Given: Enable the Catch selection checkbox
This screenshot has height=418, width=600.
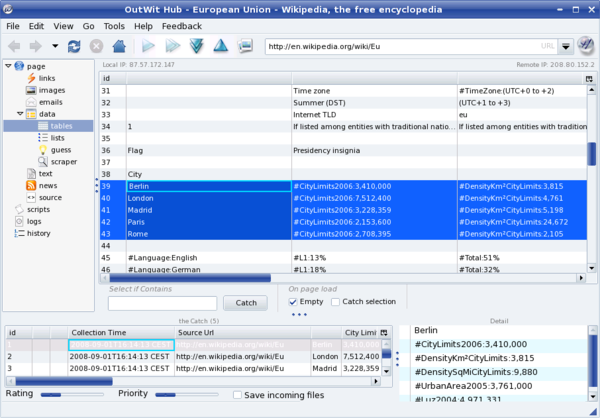Looking at the screenshot, I should click(335, 302).
